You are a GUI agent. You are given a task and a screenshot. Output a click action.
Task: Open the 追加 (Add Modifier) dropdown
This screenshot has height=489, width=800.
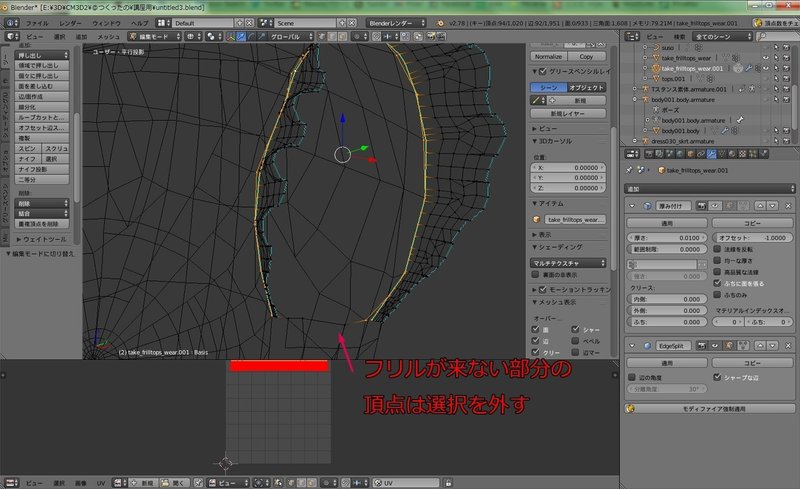(710, 189)
